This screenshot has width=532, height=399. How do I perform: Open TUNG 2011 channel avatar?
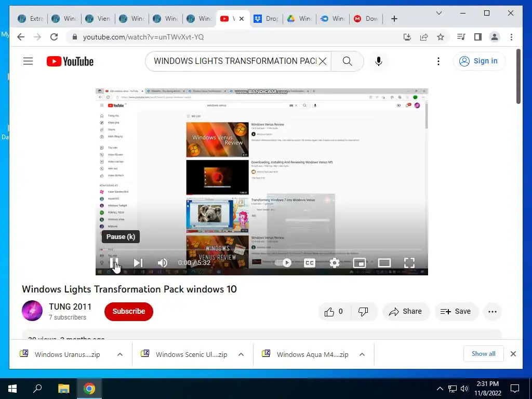pyautogui.click(x=32, y=311)
